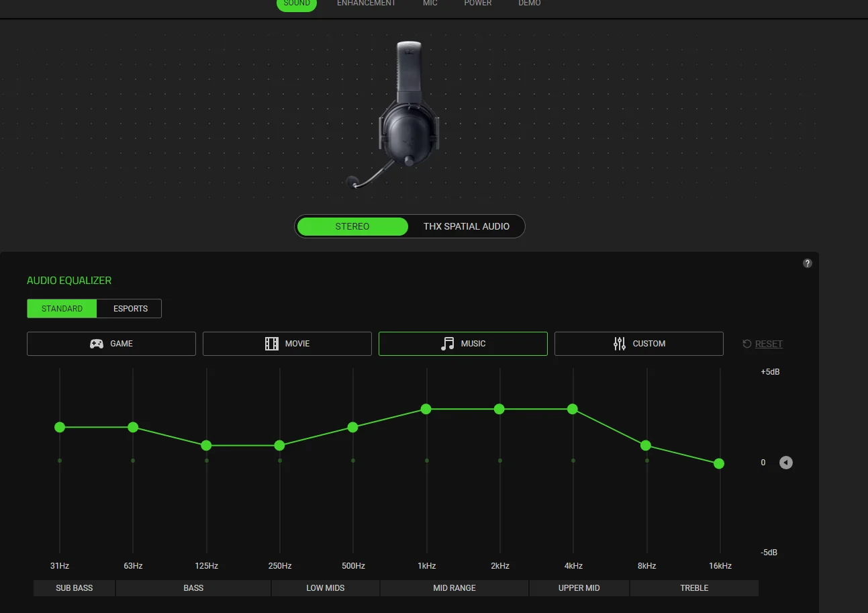
Task: Click the film strip icon in the Movie preset
Action: coord(272,344)
